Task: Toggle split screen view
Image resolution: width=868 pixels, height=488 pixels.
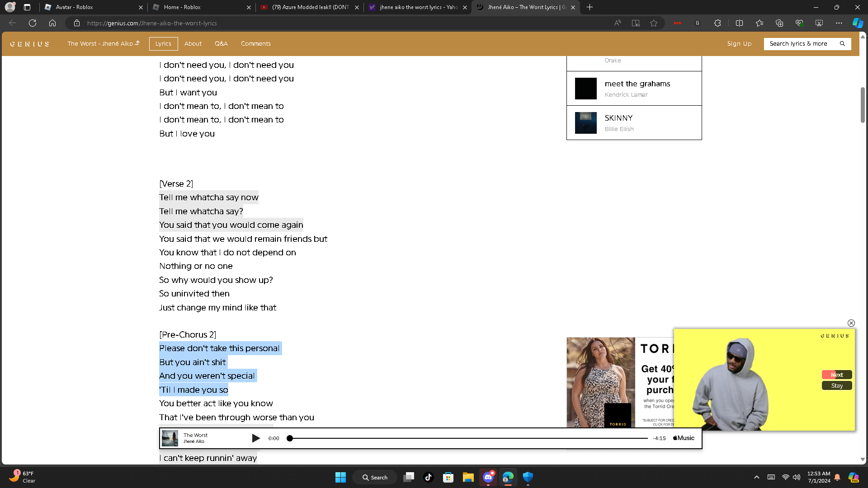Action: pos(740,23)
